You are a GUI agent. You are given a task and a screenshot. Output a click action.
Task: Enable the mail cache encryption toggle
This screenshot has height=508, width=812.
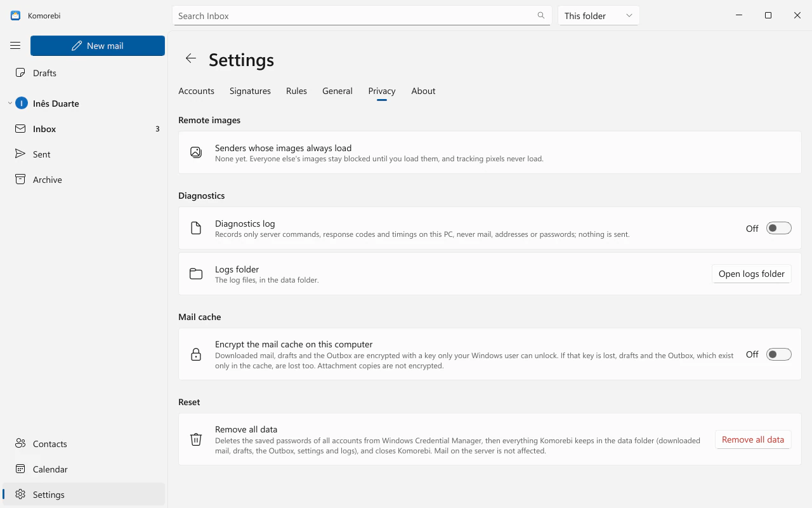coord(778,354)
